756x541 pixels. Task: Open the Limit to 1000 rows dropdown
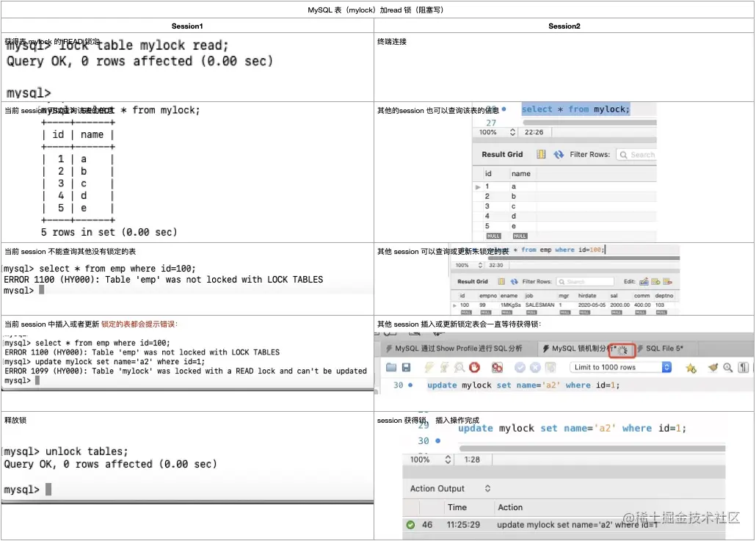(621, 368)
